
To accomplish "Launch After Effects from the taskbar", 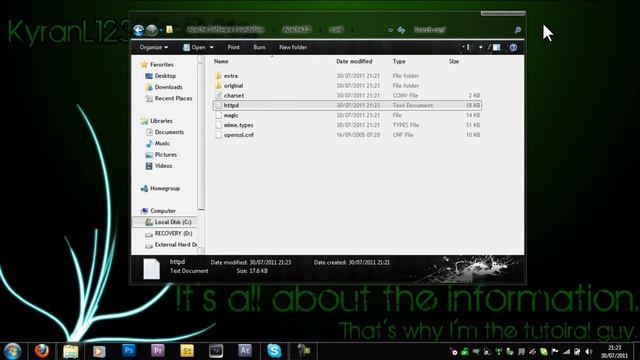I will click(244, 351).
